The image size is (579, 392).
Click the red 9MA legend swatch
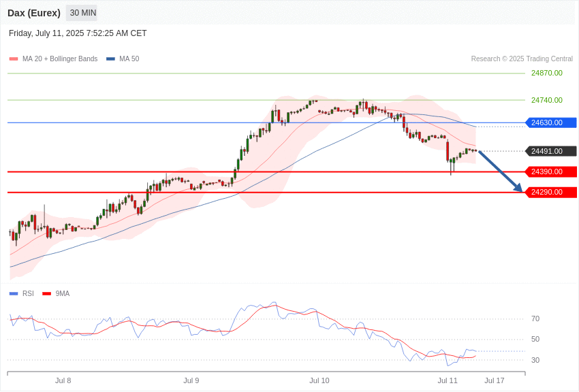tap(46, 294)
